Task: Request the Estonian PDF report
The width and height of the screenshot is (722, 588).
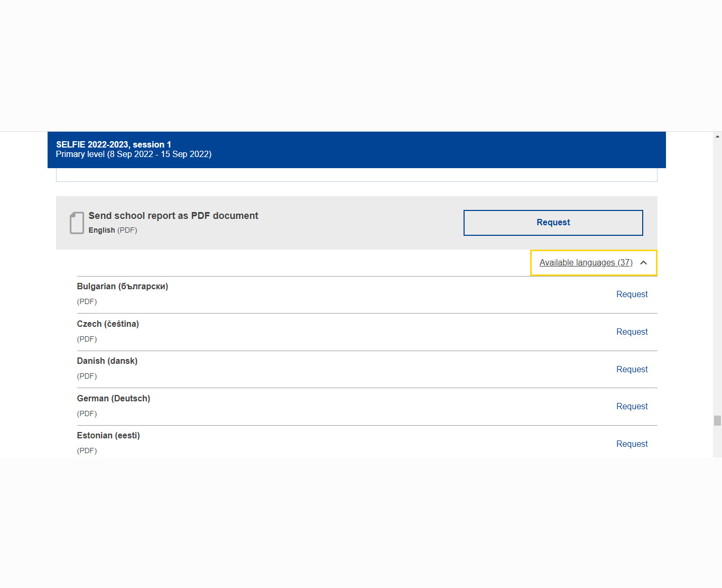Action: 632,444
